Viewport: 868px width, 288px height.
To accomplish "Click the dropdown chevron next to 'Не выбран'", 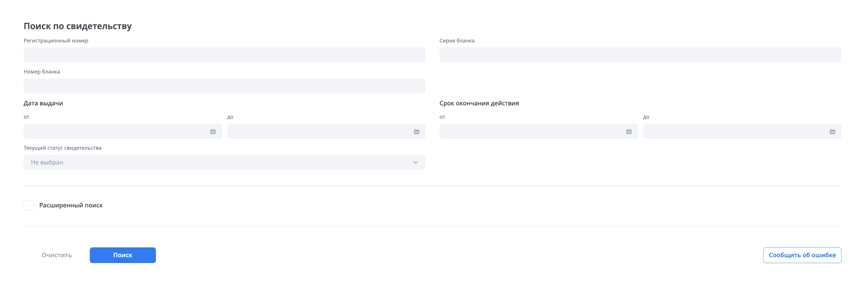I will pyautogui.click(x=415, y=162).
